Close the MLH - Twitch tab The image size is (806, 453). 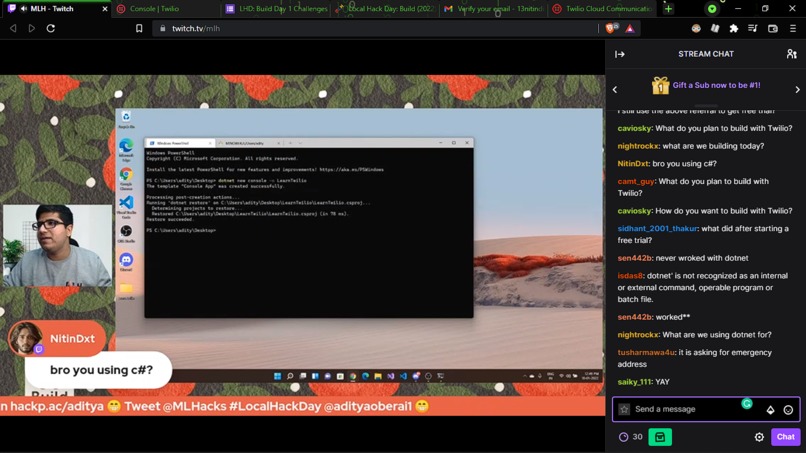pyautogui.click(x=105, y=9)
